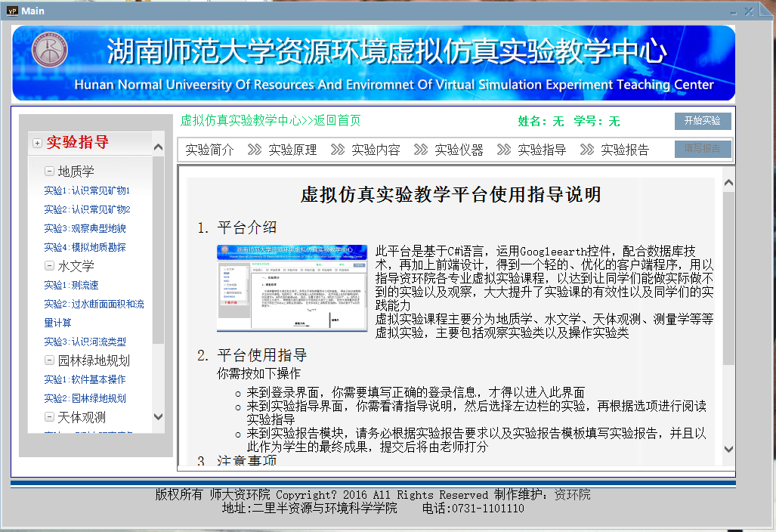Open 实验1:软件基本操作
This screenshot has height=532, width=776.
pyautogui.click(x=85, y=379)
